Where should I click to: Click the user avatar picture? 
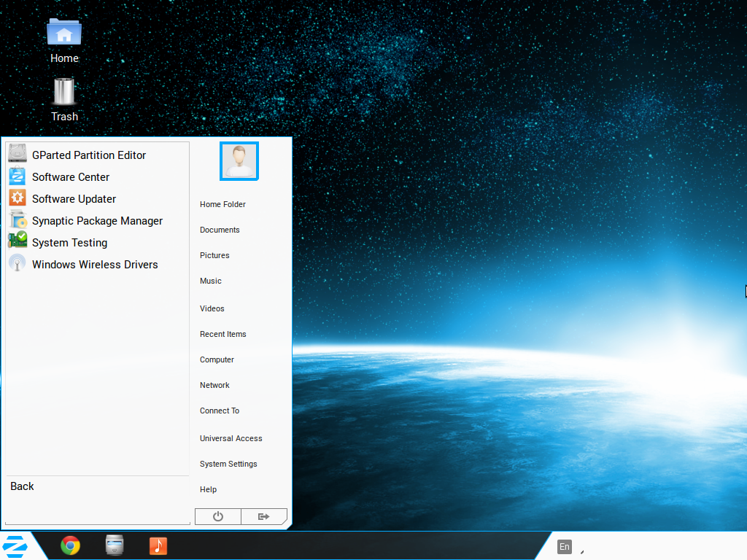[239, 161]
